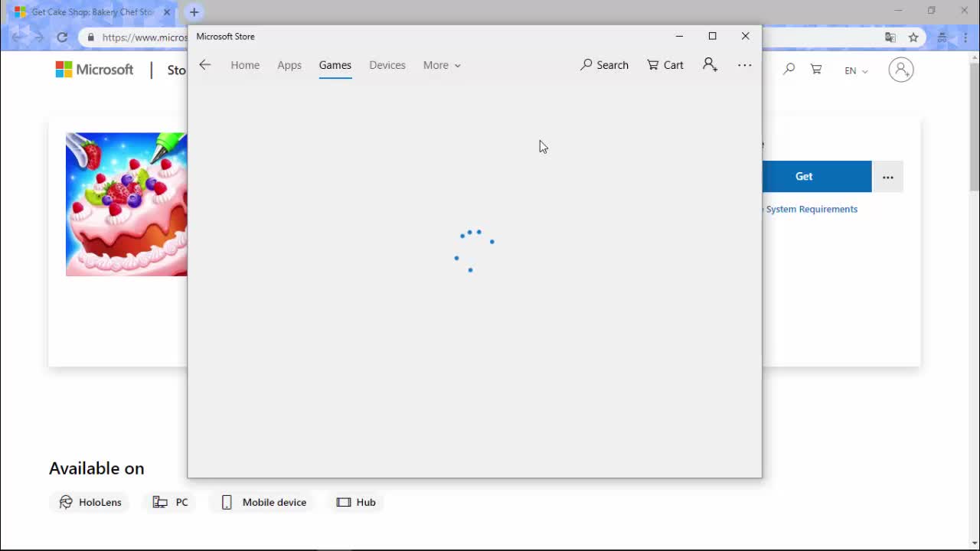Open the ellipsis options beside Get button
Viewport: 980px width, 551px height.
click(888, 177)
